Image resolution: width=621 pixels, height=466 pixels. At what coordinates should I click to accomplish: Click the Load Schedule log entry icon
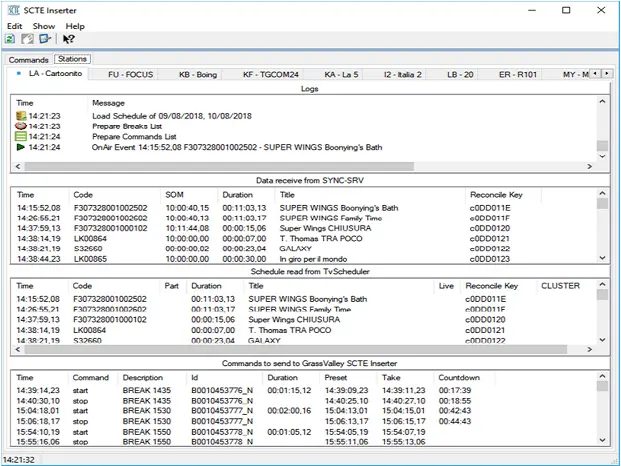pyautogui.click(x=21, y=116)
